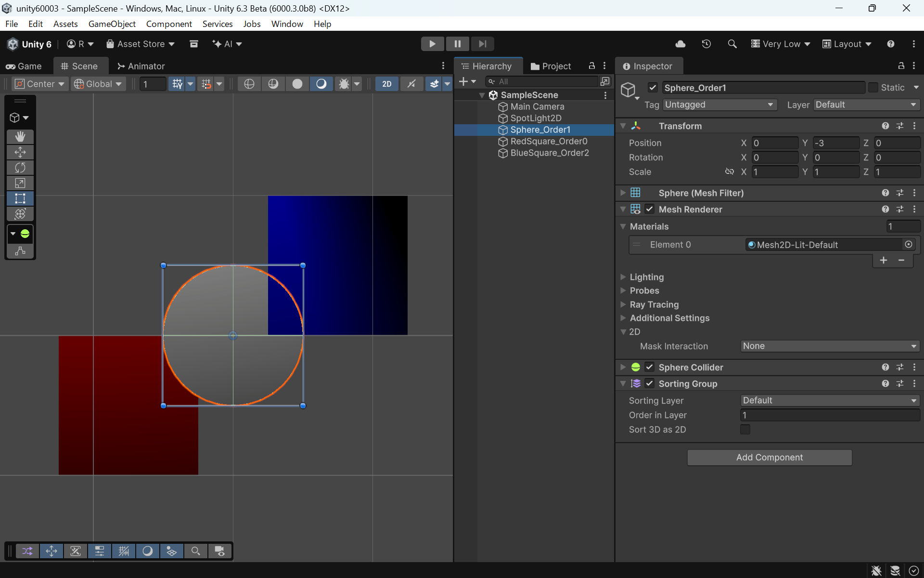Click the Play button
The height and width of the screenshot is (578, 924).
(x=432, y=44)
